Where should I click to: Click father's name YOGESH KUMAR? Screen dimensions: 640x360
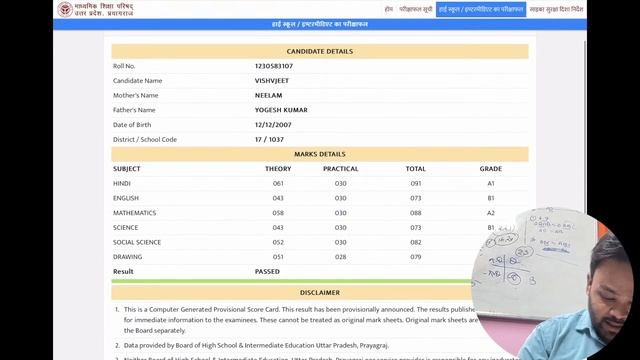pyautogui.click(x=281, y=110)
